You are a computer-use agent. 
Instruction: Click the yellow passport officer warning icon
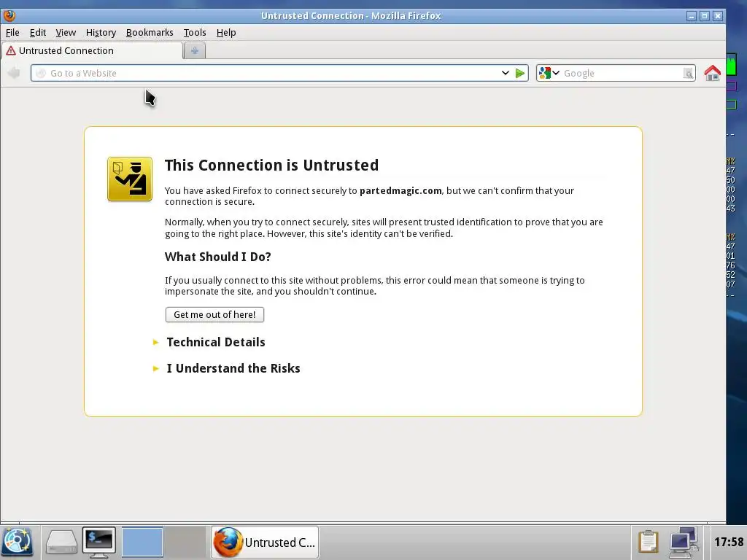click(x=130, y=179)
